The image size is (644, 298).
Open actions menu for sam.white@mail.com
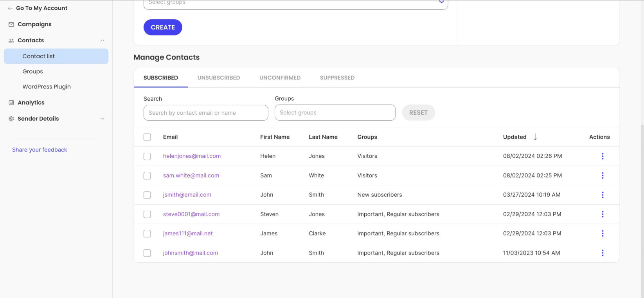point(603,175)
